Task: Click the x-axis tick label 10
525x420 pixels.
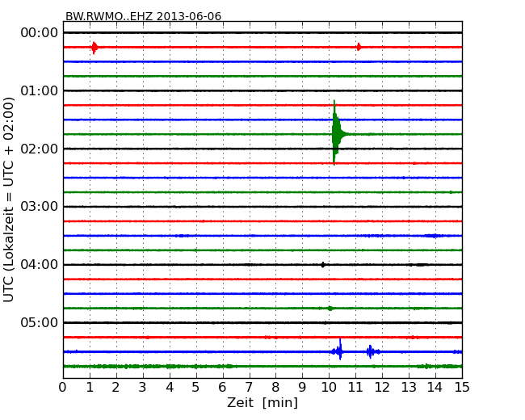Action: 329,388
